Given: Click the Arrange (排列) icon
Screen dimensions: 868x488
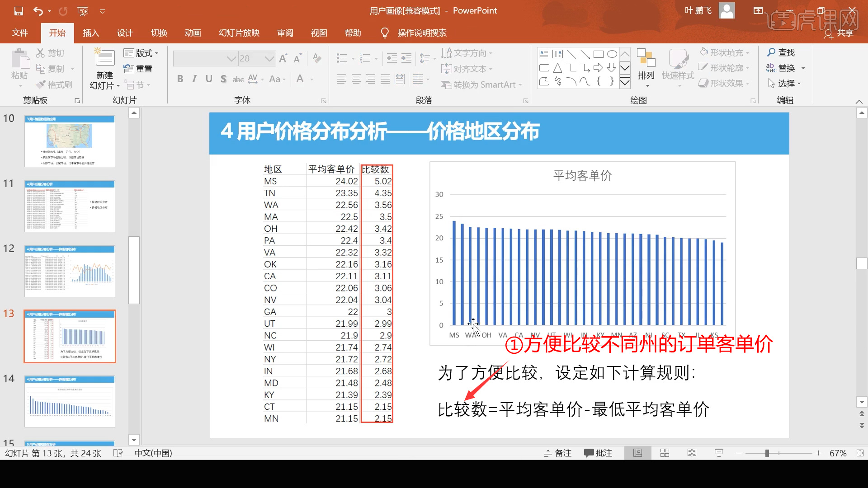Looking at the screenshot, I should (x=646, y=58).
